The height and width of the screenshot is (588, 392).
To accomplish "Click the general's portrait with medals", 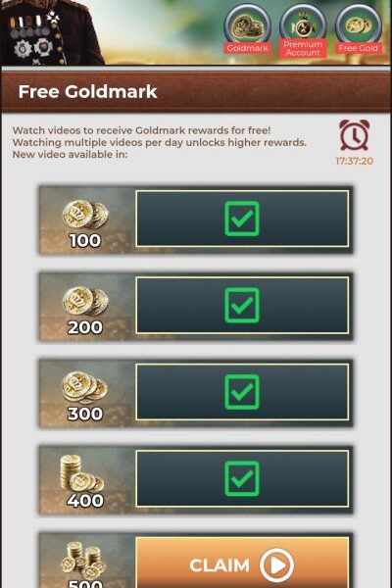I will click(x=51, y=32).
